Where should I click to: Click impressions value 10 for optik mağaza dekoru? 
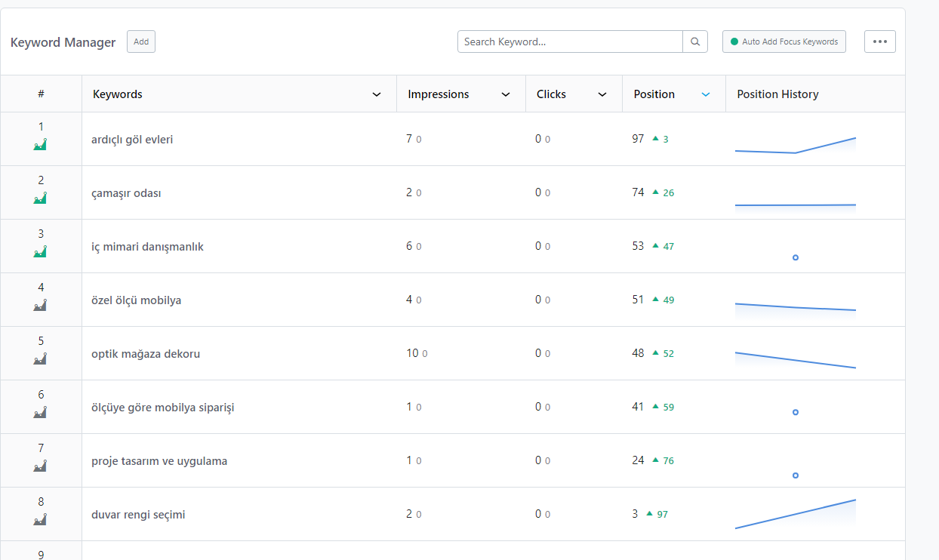pos(412,353)
